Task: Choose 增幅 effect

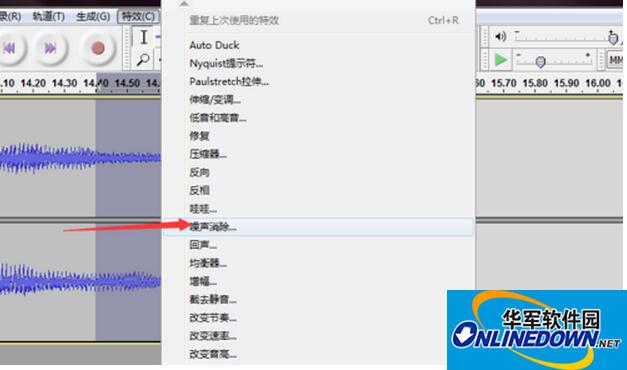Action: (x=318, y=281)
